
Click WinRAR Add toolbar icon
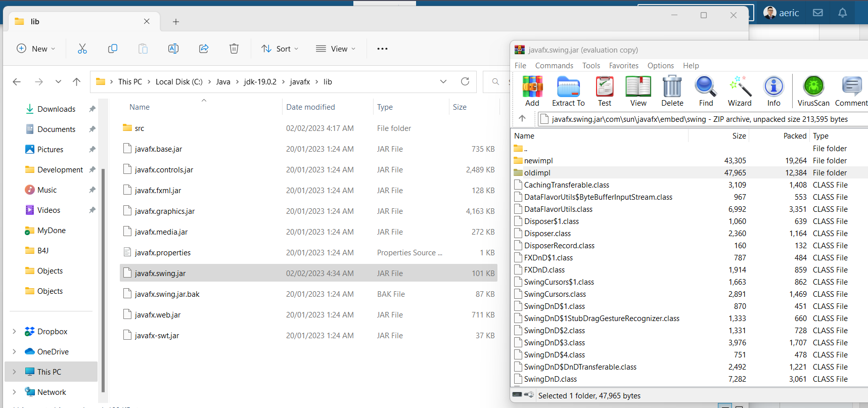[532, 92]
